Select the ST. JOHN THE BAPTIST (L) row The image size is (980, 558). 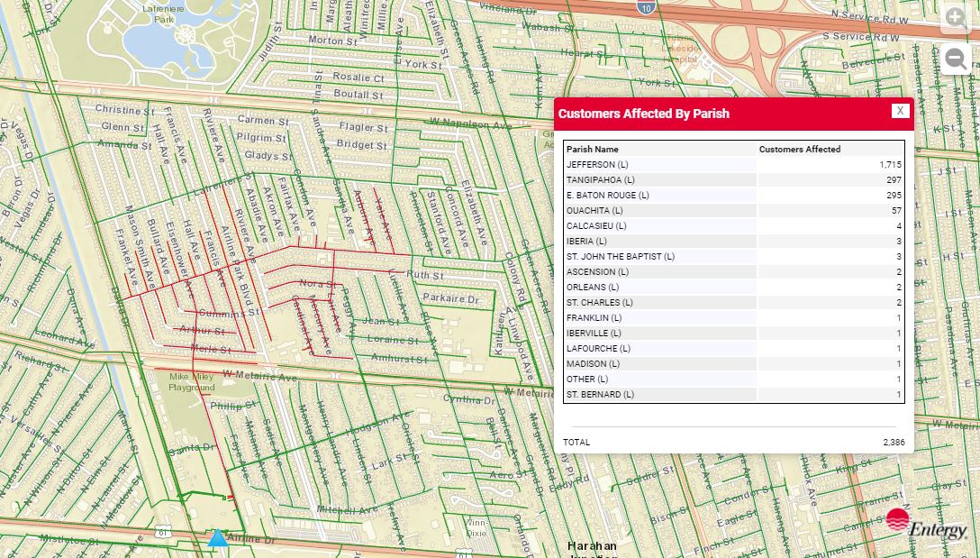pyautogui.click(x=734, y=257)
